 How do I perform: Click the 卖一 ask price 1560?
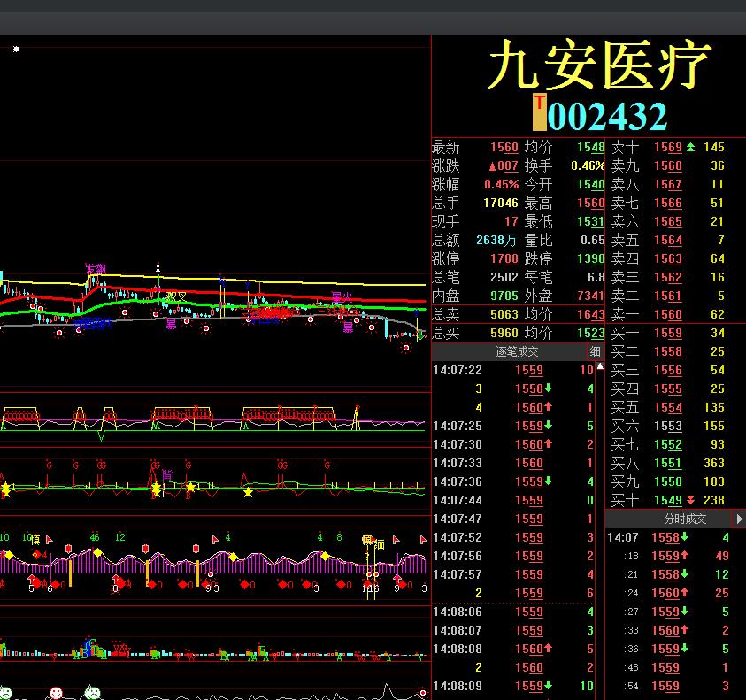tap(668, 314)
